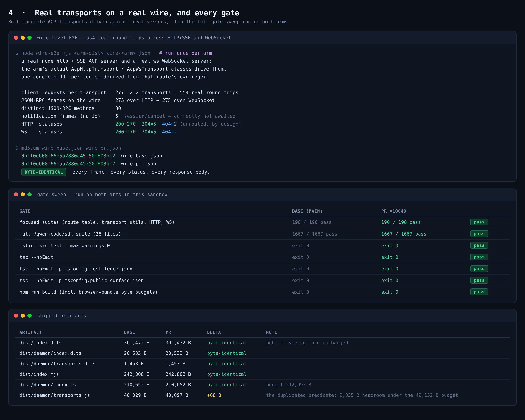Viewport: 525px width, 420px height.
Task: Click yellow dot of gate sweep panel
Action: click(x=23, y=195)
